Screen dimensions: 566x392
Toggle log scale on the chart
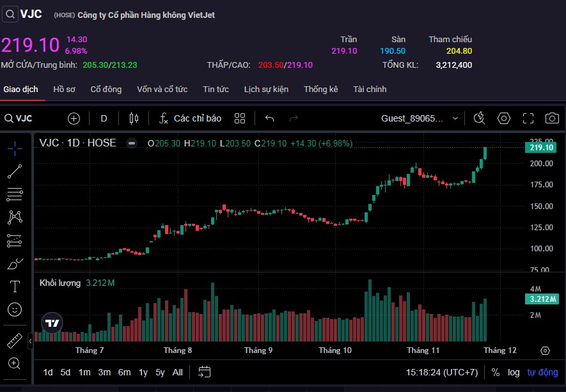514,372
